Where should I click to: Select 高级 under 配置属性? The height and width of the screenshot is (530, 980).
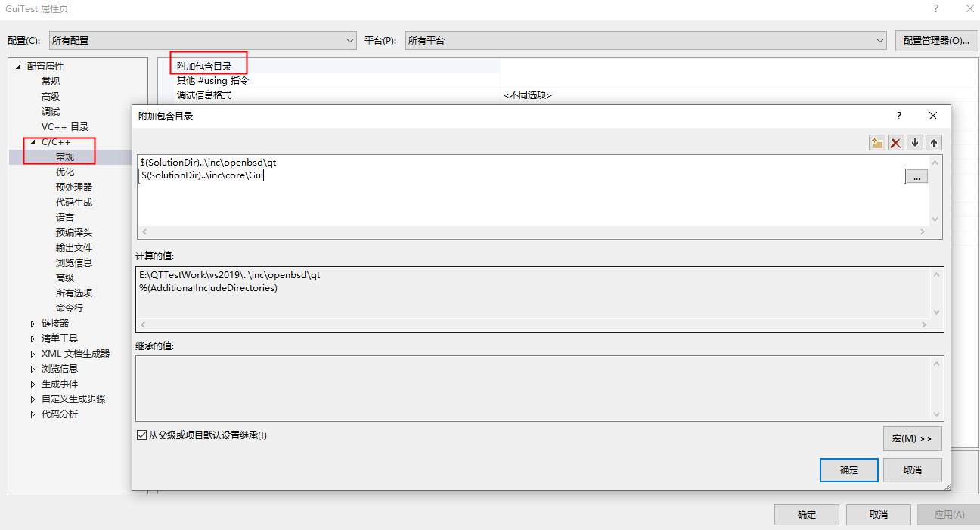(51, 97)
